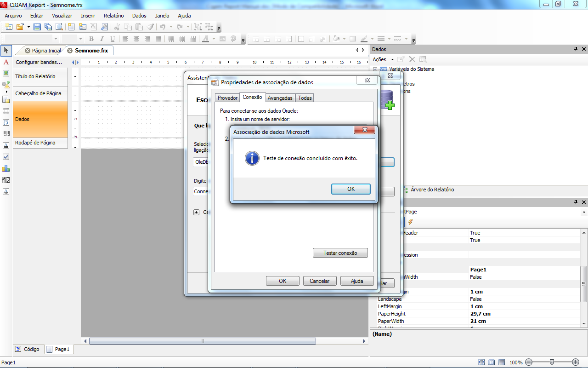
Task: Open the Relatório menu
Action: pos(114,16)
